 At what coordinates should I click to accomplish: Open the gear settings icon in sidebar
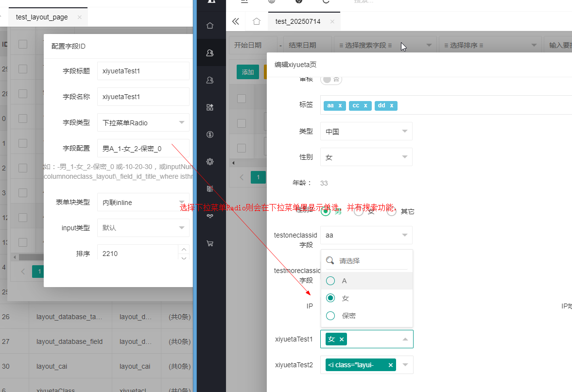click(x=210, y=162)
